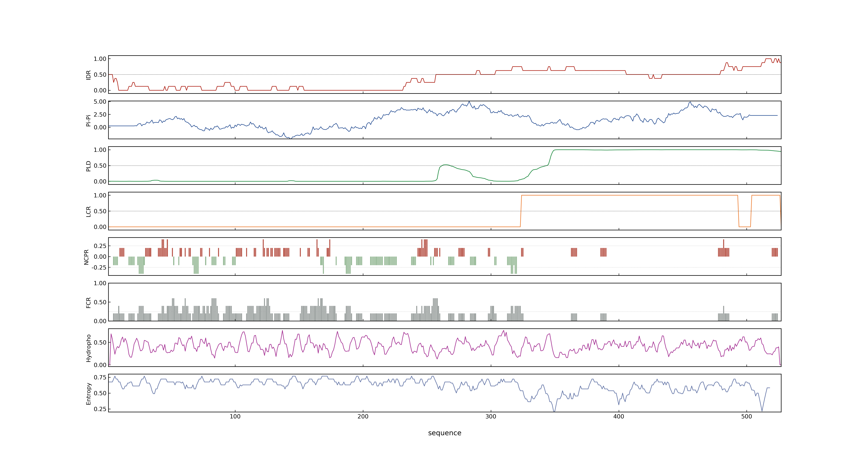
Task: Click the 1.00 tick on FCR axis
Action: (100, 283)
